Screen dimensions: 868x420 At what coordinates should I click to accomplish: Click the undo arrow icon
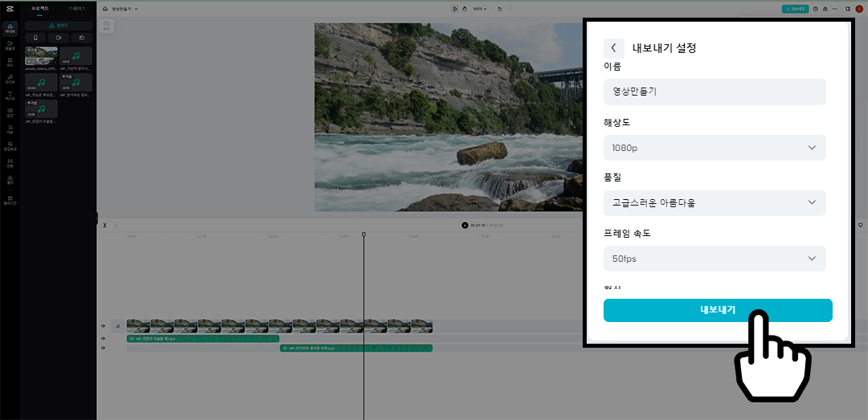pyautogui.click(x=500, y=9)
